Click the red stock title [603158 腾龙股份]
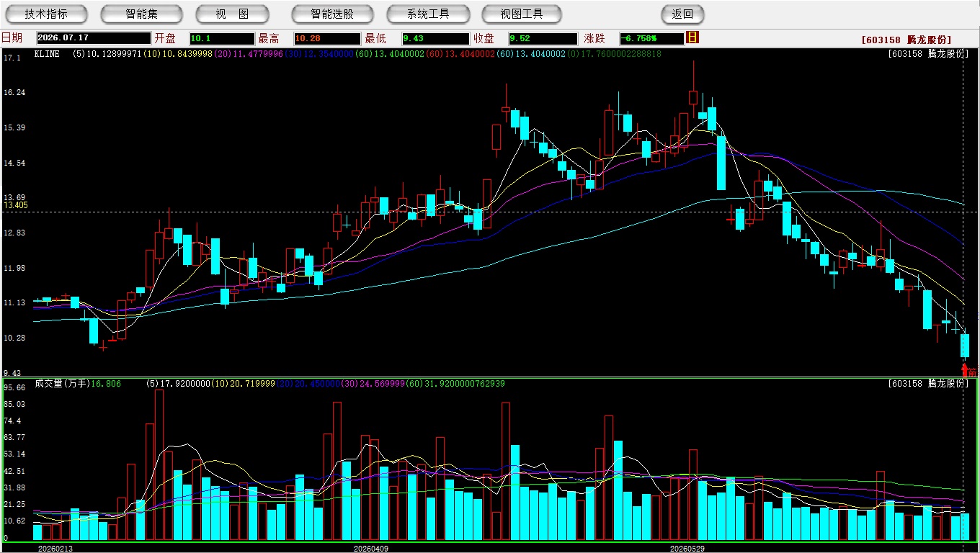Viewport: 980px width, 553px height. pos(906,40)
